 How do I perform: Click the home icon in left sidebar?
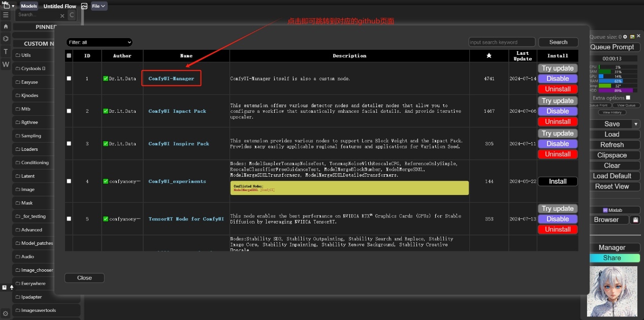coord(6,26)
